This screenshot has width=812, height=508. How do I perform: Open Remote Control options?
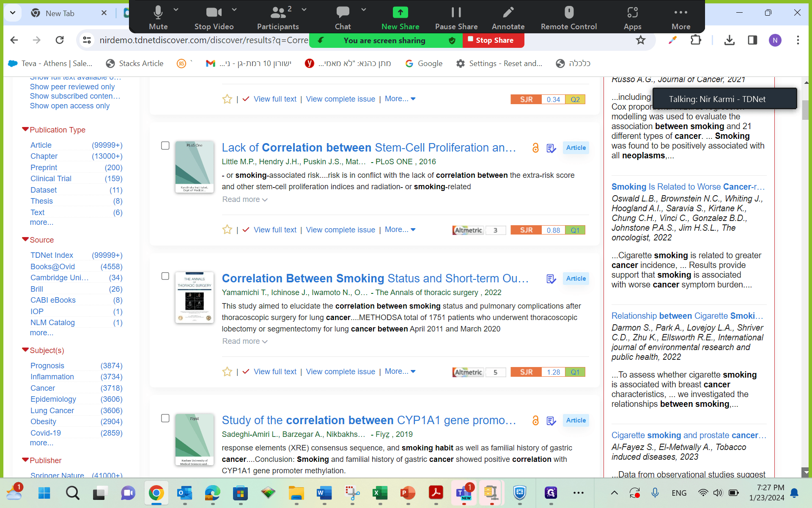[x=569, y=18]
